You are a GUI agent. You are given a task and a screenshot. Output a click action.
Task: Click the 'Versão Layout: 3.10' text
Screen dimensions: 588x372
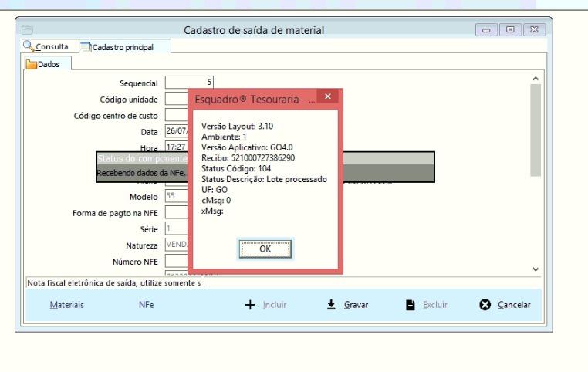pos(237,126)
